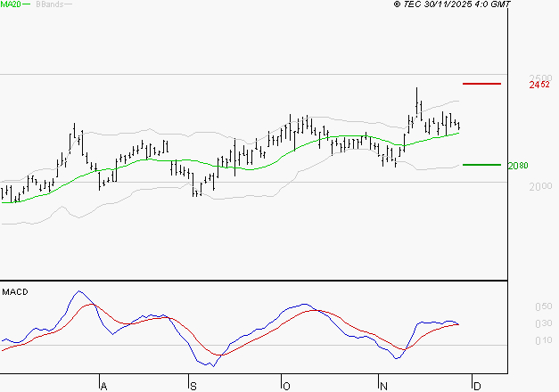Click the MA20 legend label
This screenshot has width=559, height=392.
pos(11,4)
